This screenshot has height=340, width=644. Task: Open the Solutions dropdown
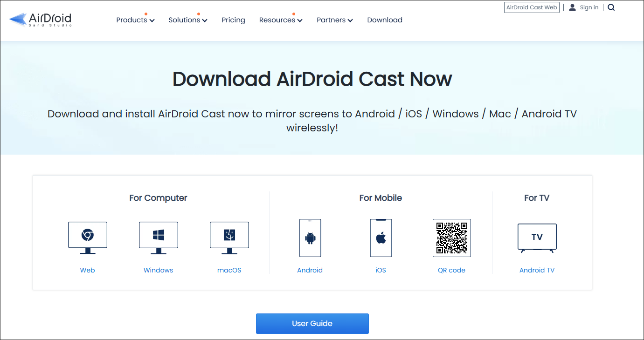tap(187, 20)
